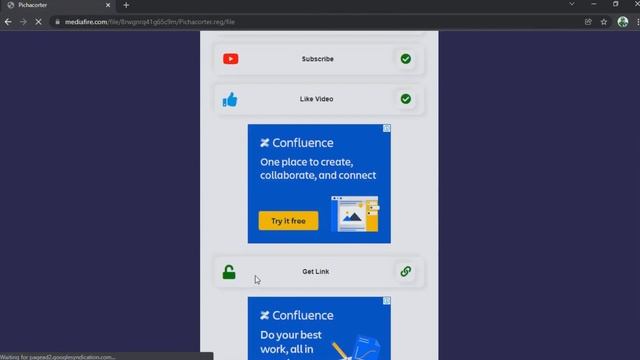
Task: Click 'One place to create' ad headline
Action: pos(318,169)
